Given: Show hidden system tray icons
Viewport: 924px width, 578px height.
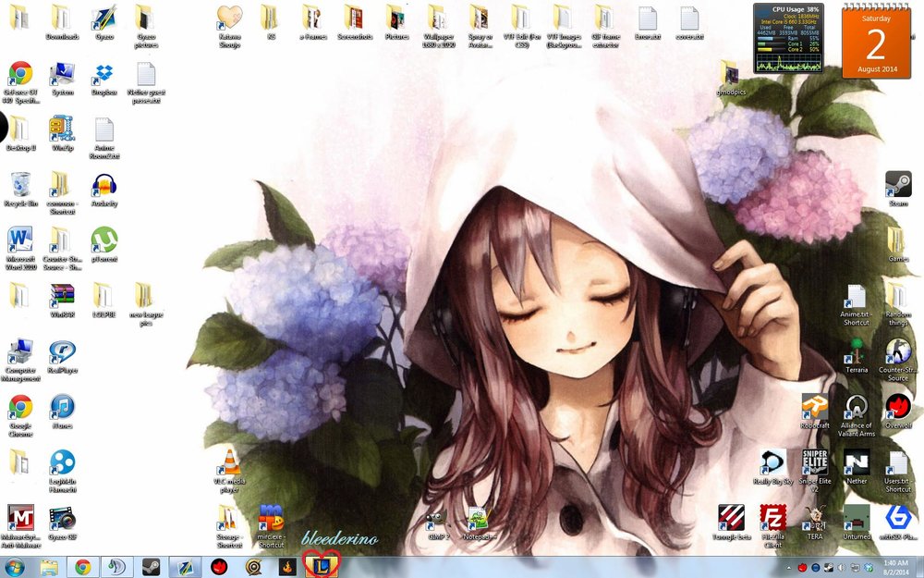Looking at the screenshot, I should tap(788, 568).
